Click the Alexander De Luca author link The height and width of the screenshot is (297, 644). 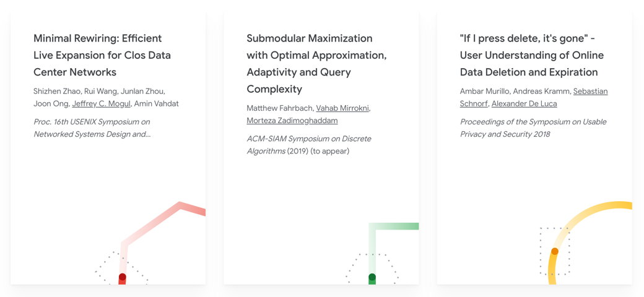[x=524, y=103]
